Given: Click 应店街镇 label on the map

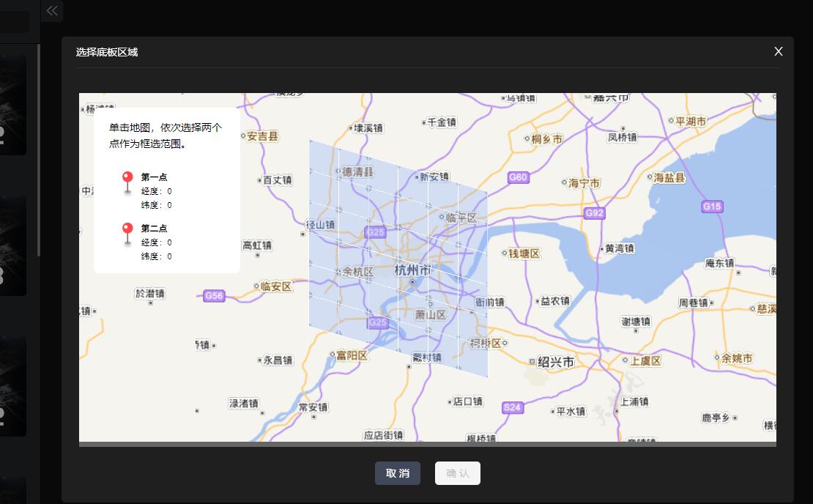Looking at the screenshot, I should (383, 435).
